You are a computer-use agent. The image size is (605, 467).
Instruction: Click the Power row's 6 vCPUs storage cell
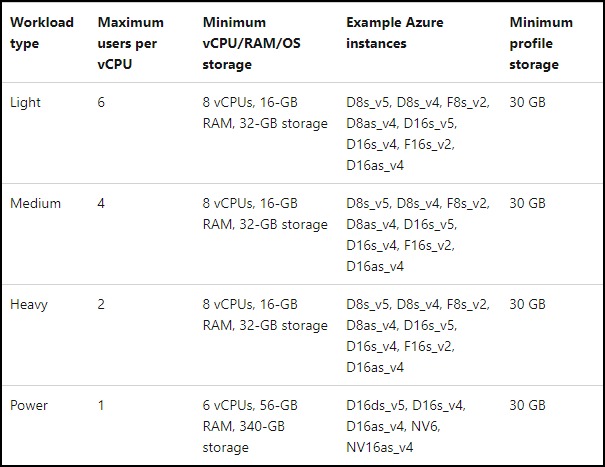250,426
